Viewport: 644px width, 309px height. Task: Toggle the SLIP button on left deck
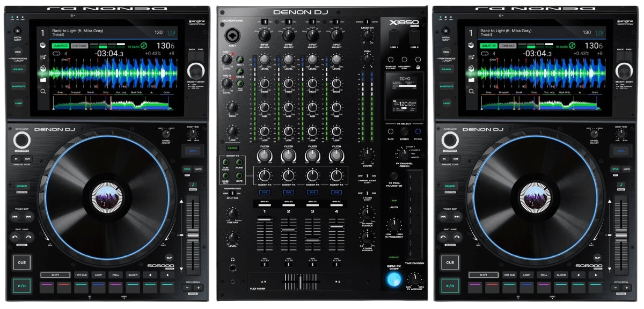pyautogui.click(x=169, y=258)
